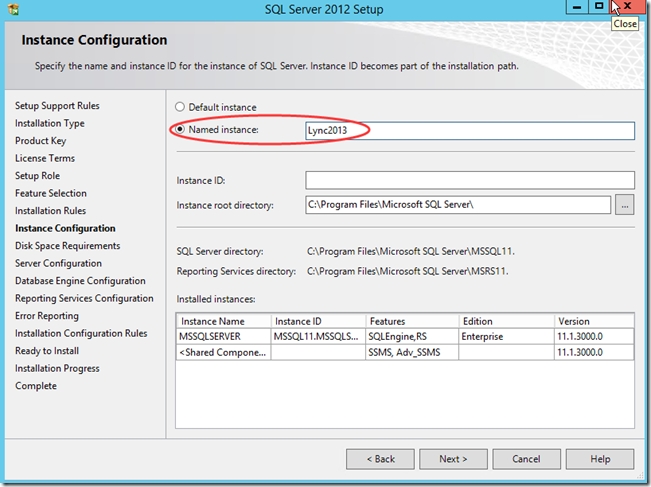Click the Features column header
The image size is (651, 487).
point(412,321)
